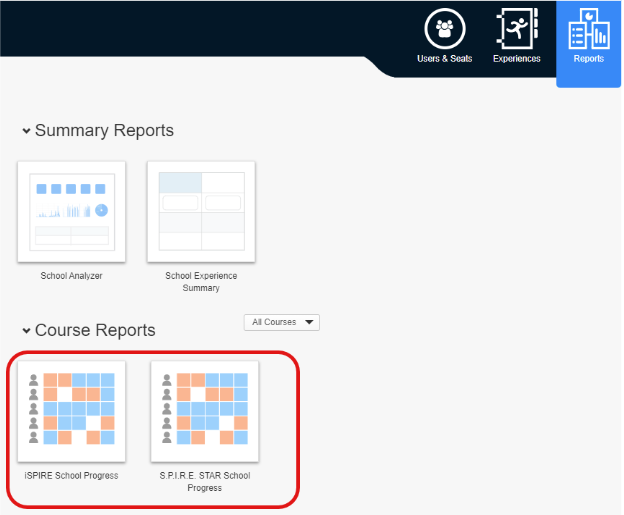The width and height of the screenshot is (624, 515).
Task: Click the 'ISPIRE School Progress' caption
Action: [x=72, y=476]
